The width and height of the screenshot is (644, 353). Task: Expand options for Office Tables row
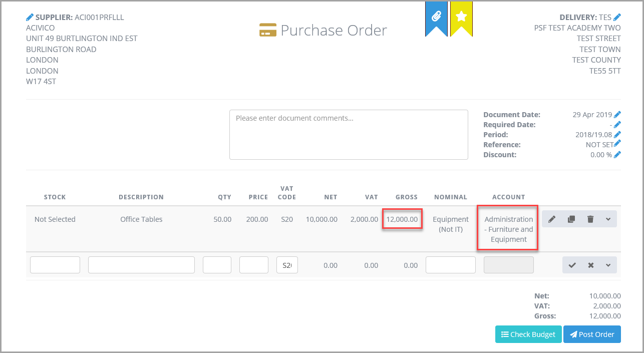[x=608, y=219]
